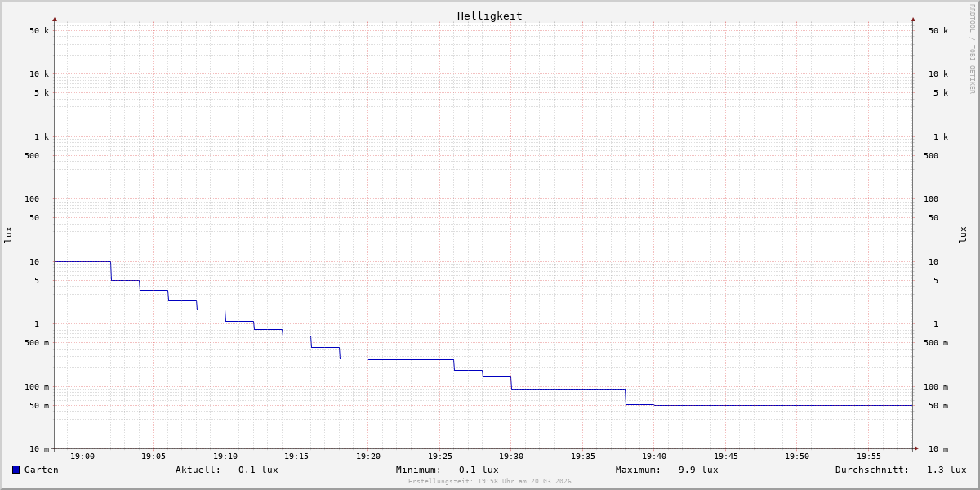
Task: Click the 100 label on right axis
Action: [x=931, y=199]
